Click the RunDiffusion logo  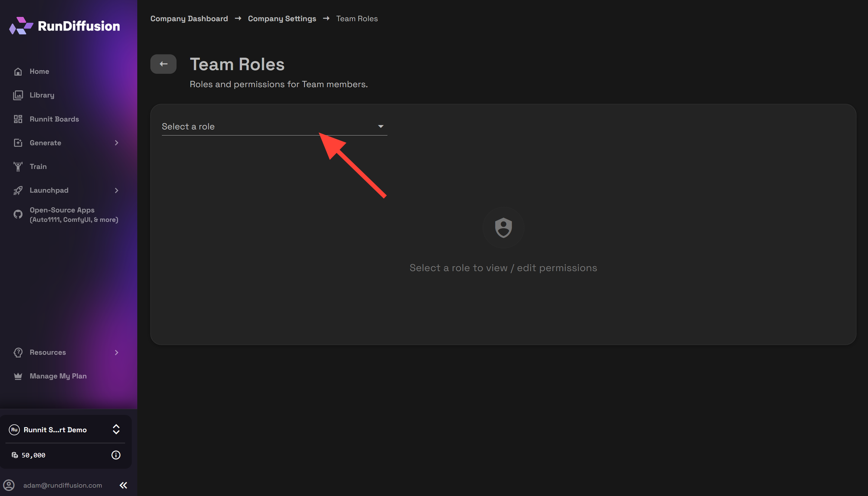point(64,26)
